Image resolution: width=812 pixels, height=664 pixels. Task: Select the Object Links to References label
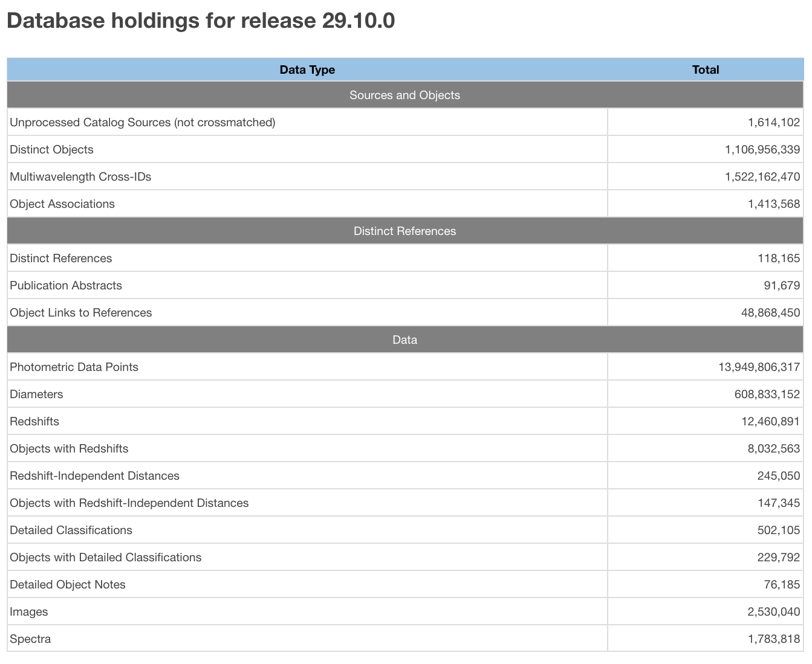pos(81,312)
